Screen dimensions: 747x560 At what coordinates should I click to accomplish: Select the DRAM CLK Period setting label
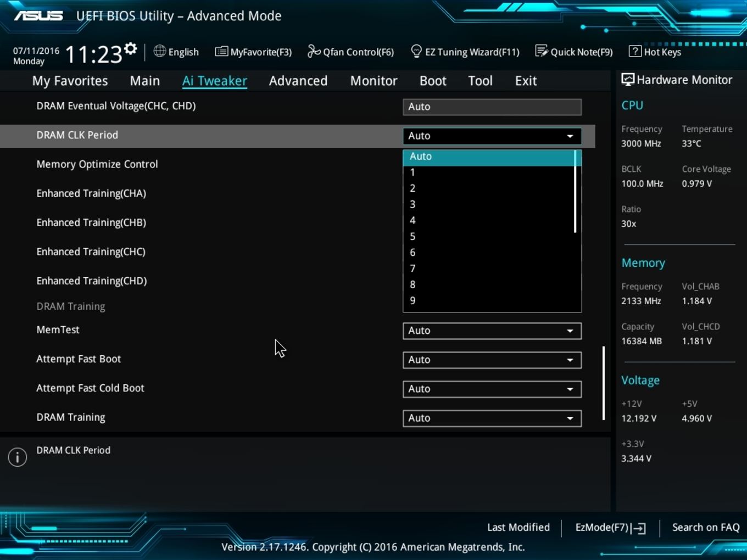(77, 136)
